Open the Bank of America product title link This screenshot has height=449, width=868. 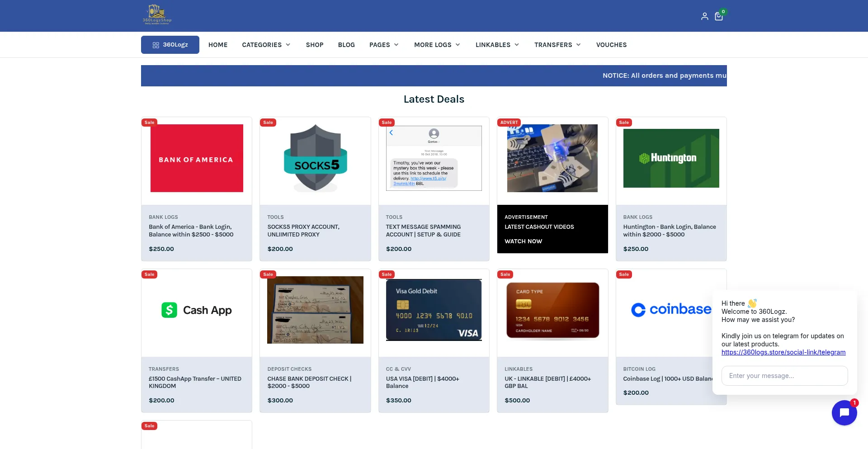(191, 231)
